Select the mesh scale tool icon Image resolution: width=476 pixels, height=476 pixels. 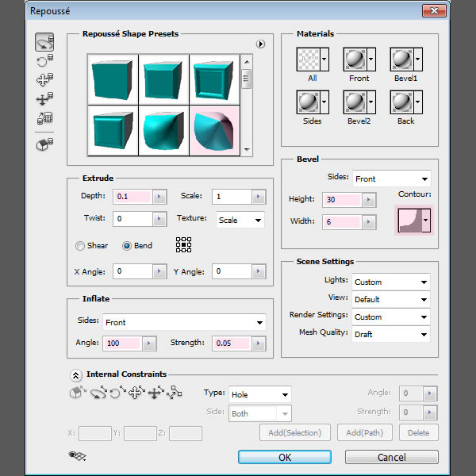pos(44,118)
